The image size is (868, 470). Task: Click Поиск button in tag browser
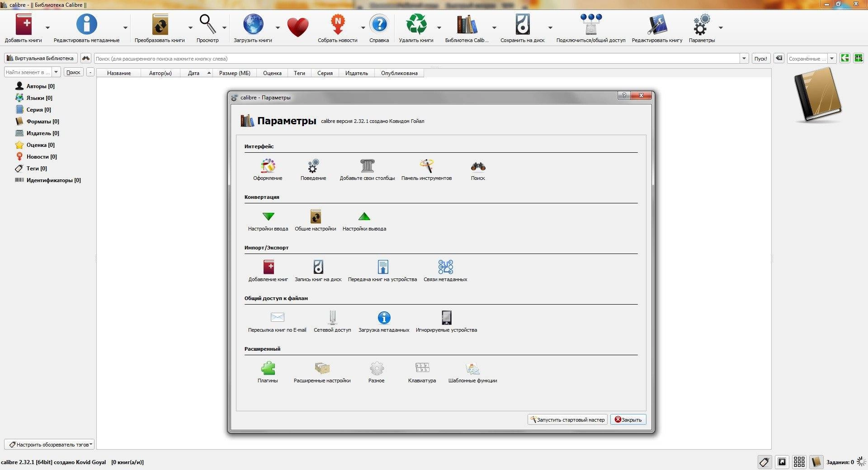[73, 72]
